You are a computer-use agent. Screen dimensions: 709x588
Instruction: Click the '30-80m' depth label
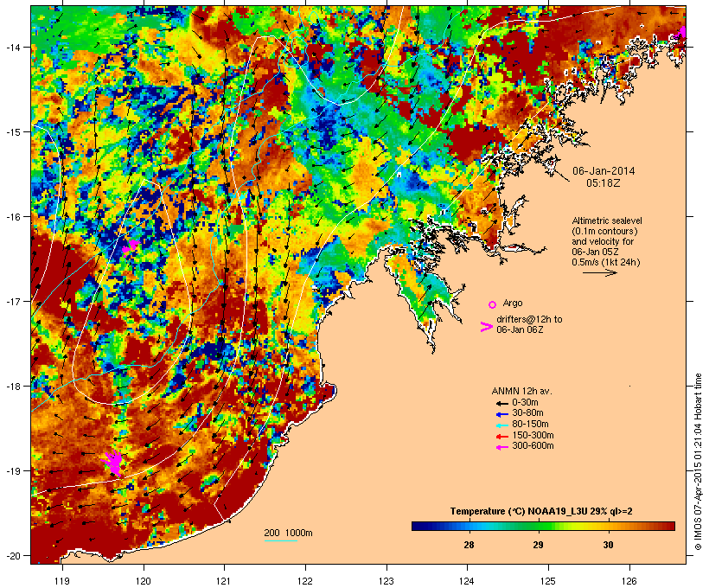527,413
